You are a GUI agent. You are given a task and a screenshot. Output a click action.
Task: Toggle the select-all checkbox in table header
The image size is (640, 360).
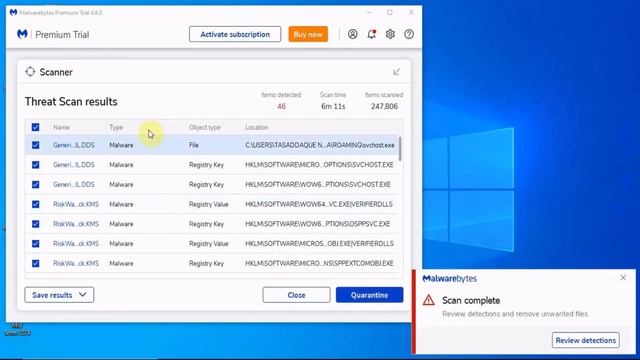[36, 127]
